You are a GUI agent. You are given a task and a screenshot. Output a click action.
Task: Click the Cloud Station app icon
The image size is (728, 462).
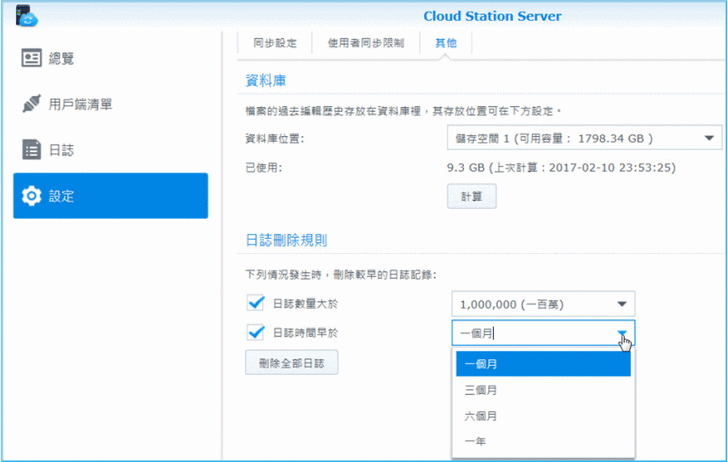(26, 16)
